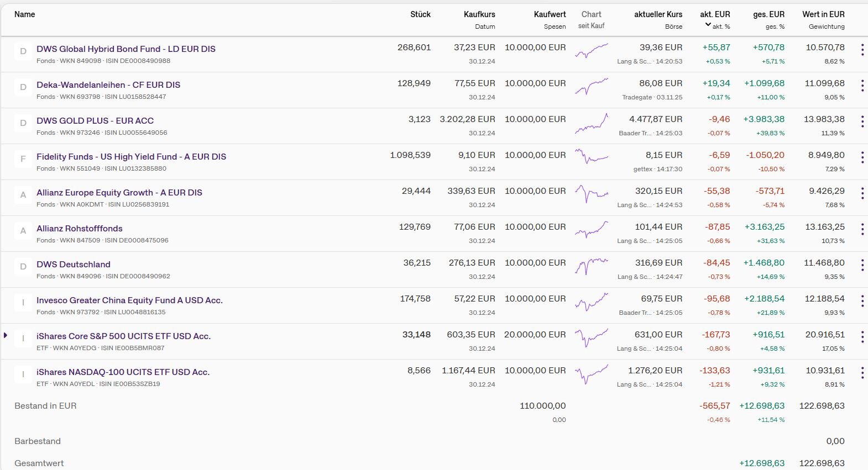Open DWS Global Hybrid Bond Fund link
This screenshot has height=470, width=868.
[x=126, y=49]
